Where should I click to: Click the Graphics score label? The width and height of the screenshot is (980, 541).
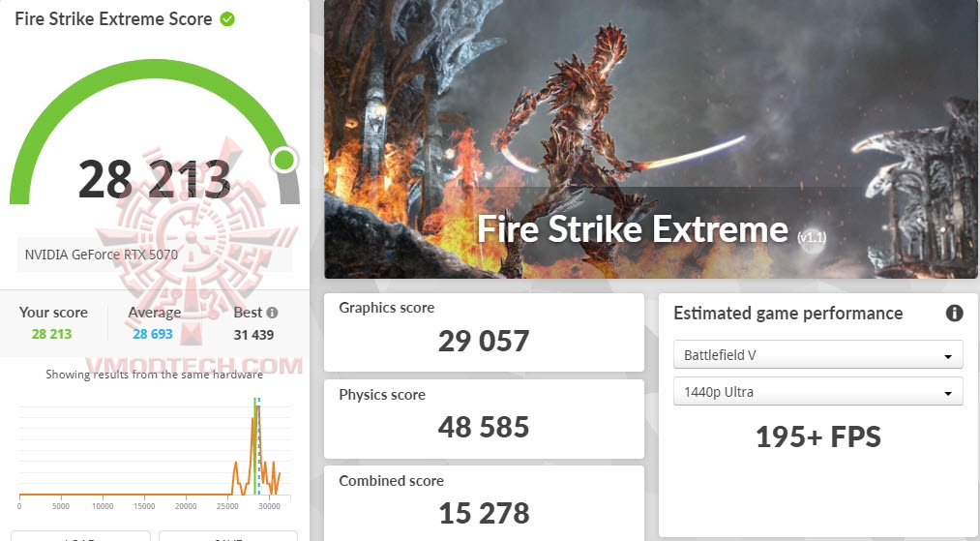pyautogui.click(x=386, y=308)
